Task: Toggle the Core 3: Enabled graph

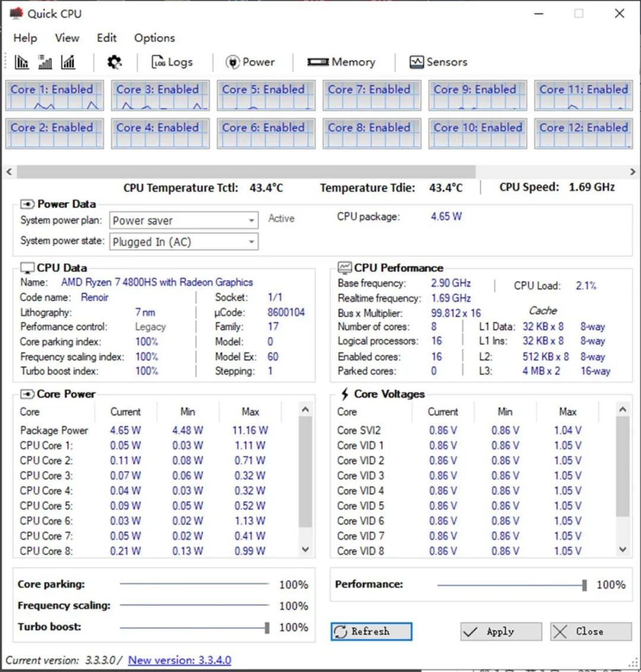Action: tap(160, 95)
